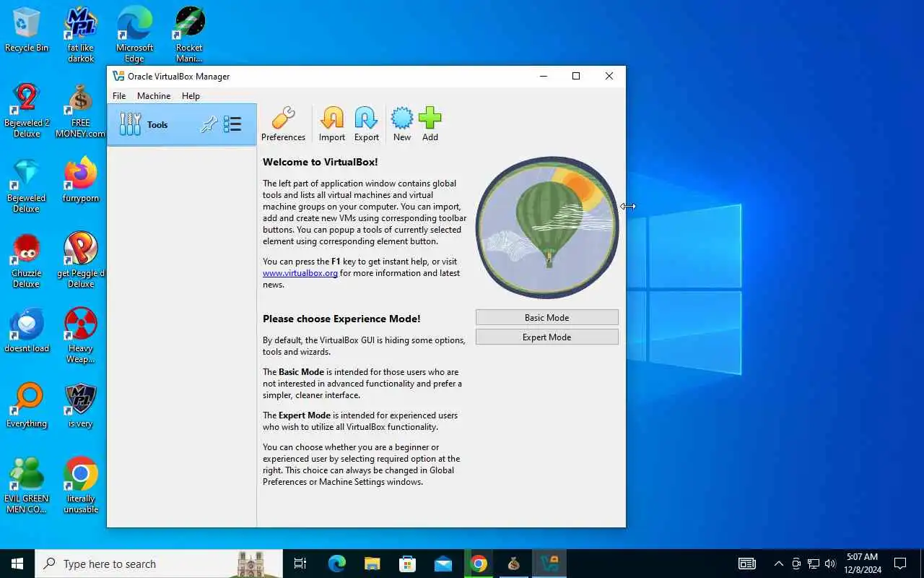Viewport: 924px width, 578px height.
Task: Click the Export appliance icon
Action: tap(366, 124)
